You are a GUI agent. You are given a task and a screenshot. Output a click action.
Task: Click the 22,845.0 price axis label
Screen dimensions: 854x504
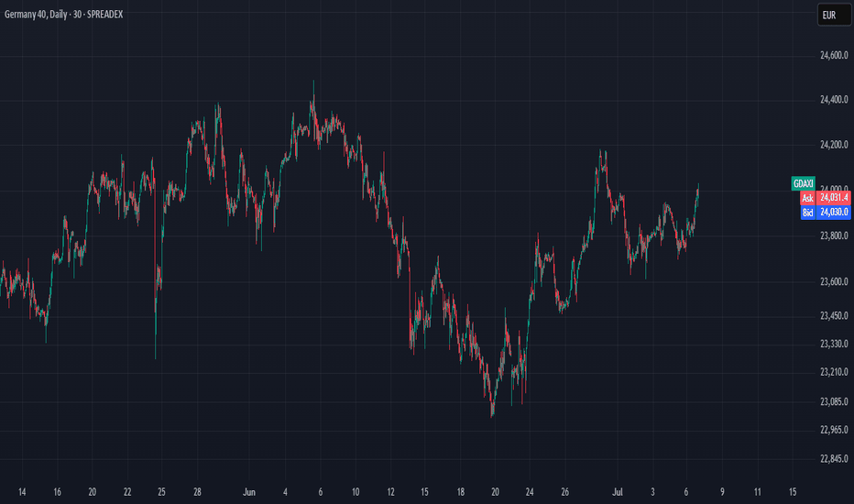(x=834, y=459)
